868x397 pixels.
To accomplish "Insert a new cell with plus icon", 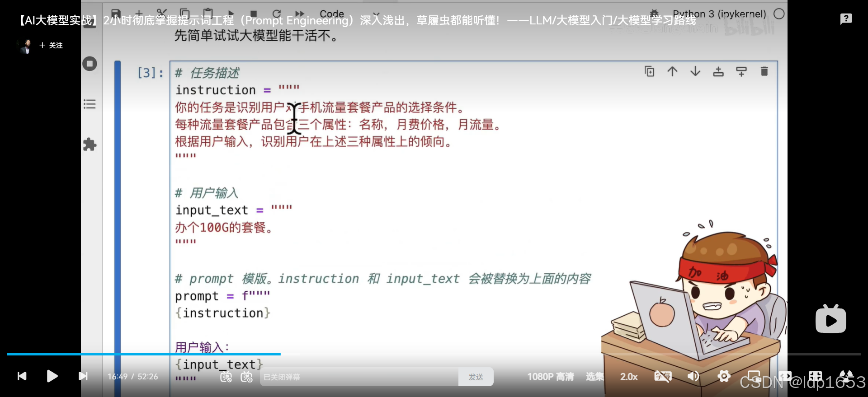I will pyautogui.click(x=139, y=13).
